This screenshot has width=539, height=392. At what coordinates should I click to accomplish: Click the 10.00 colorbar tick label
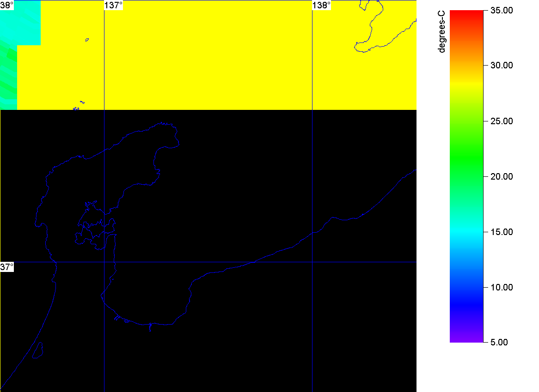pyautogui.click(x=502, y=287)
